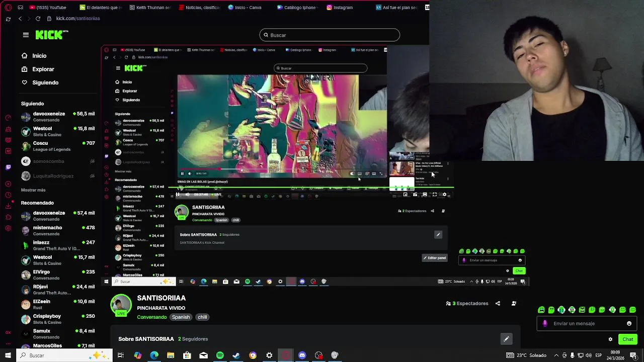Screen dimensions: 644x362
Task: Open Siguiendo in sidebar
Action: click(40, 82)
